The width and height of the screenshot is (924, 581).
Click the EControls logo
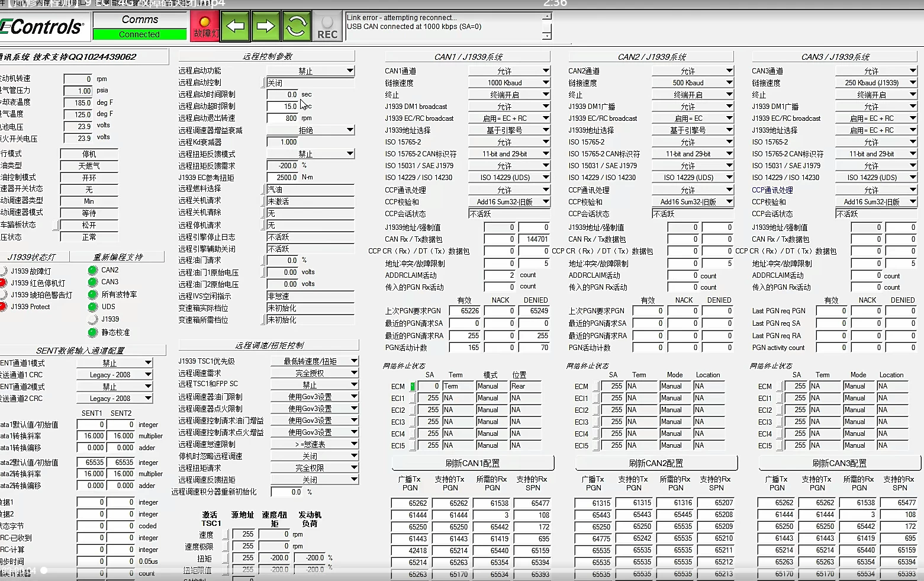[44, 27]
